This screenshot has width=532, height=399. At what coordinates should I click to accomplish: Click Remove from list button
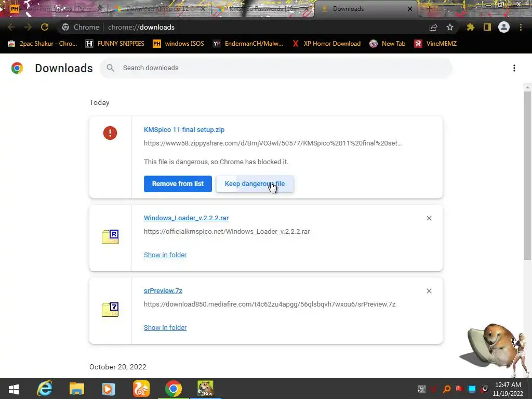pyautogui.click(x=178, y=184)
